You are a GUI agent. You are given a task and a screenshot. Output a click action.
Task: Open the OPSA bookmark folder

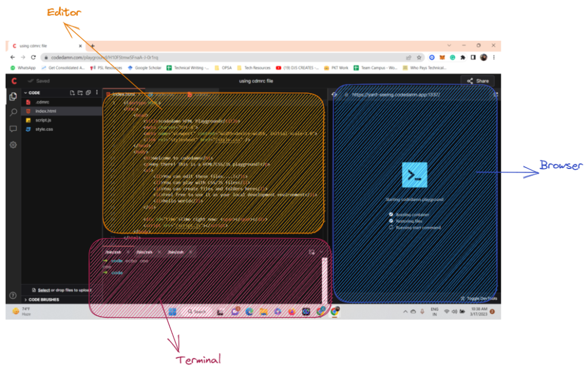[223, 68]
